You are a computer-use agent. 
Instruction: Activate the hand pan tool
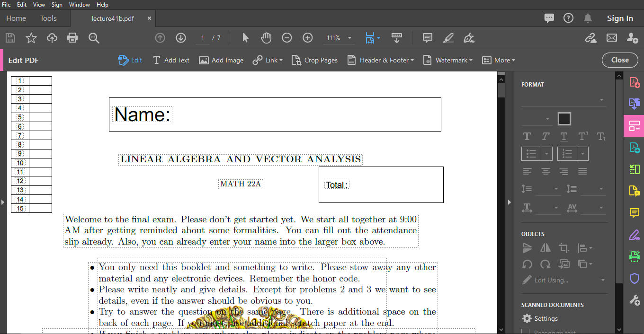(266, 38)
